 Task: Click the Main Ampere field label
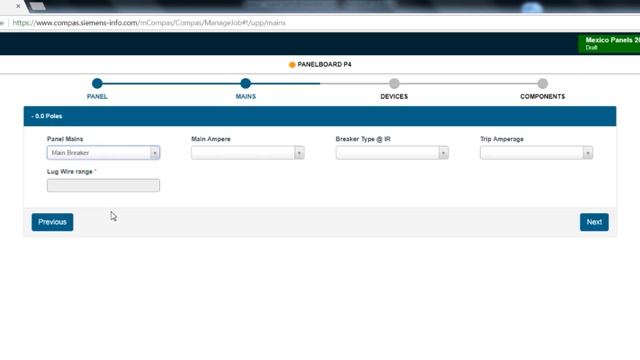pyautogui.click(x=211, y=139)
